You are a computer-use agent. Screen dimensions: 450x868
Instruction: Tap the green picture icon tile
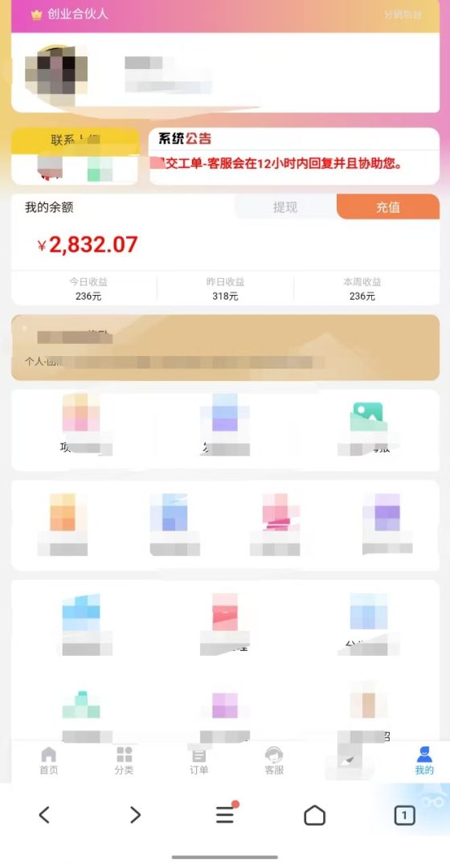(x=368, y=417)
